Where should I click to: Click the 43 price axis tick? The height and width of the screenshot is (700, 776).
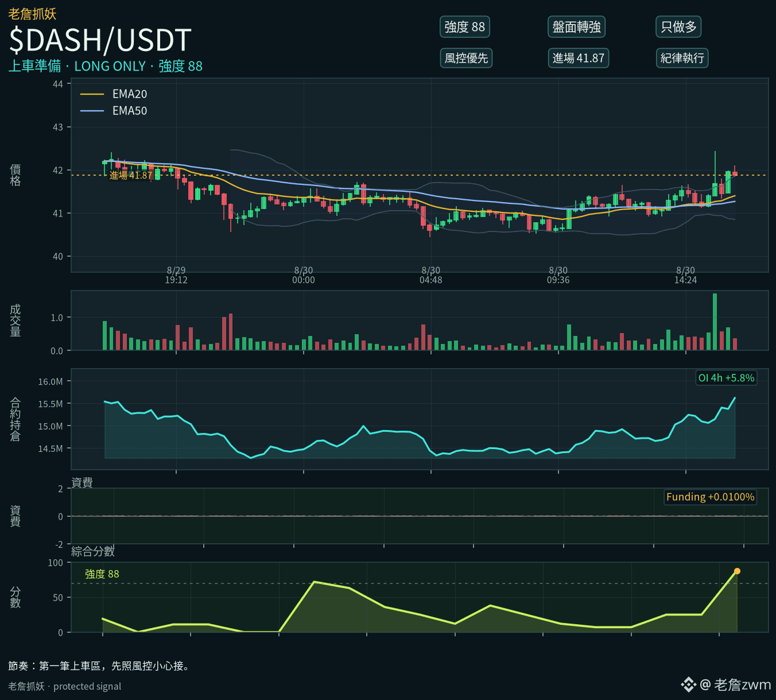58,127
